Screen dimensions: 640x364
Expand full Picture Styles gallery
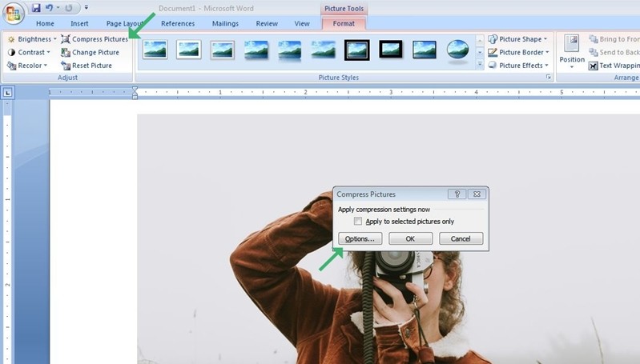click(x=480, y=65)
